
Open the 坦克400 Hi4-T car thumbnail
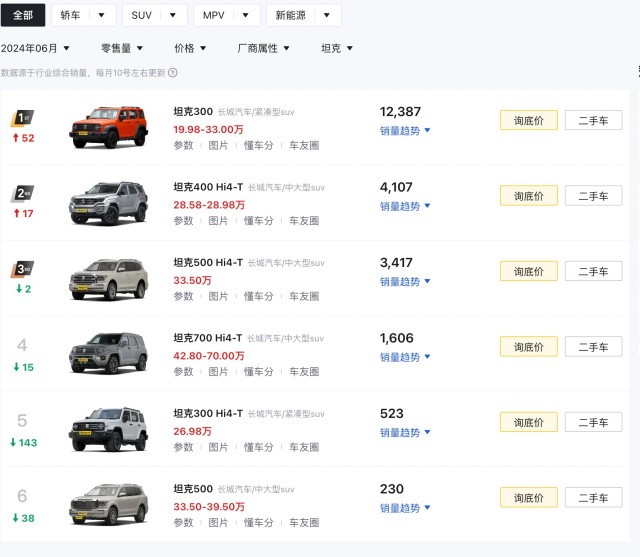tap(109, 203)
